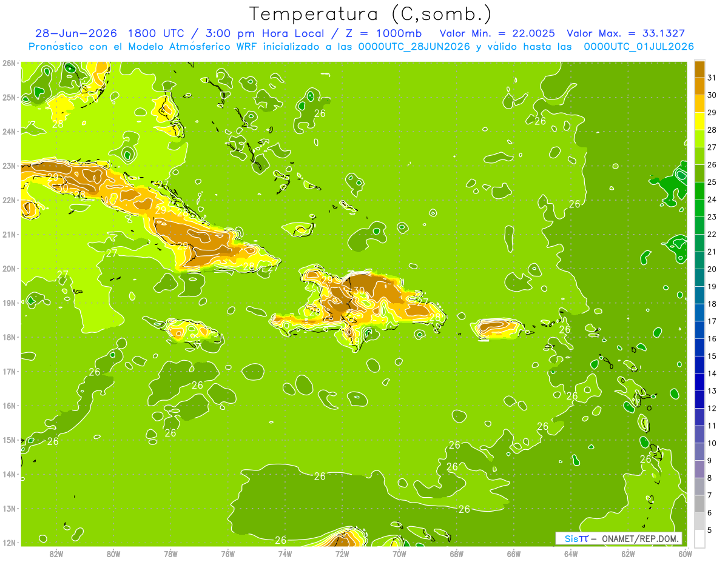728x562 pixels.
Task: Click the title "Temperatura (C,somb.)"
Action: pyautogui.click(x=371, y=14)
